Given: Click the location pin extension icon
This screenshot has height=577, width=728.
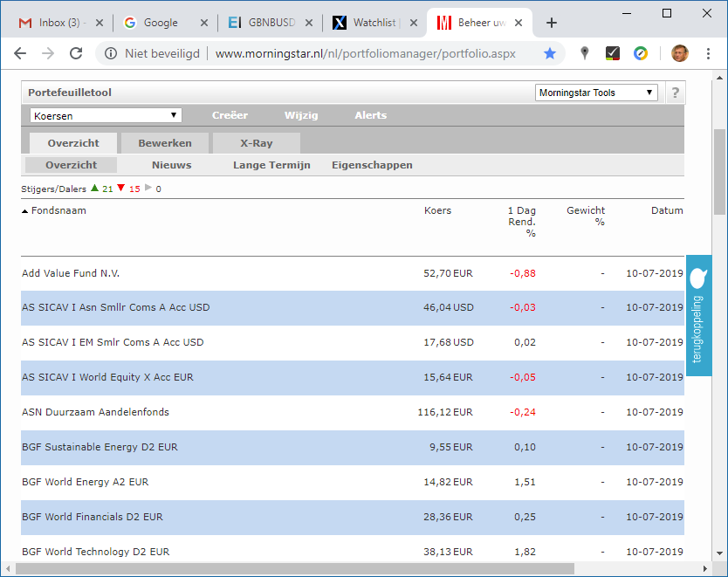Looking at the screenshot, I should pos(585,53).
